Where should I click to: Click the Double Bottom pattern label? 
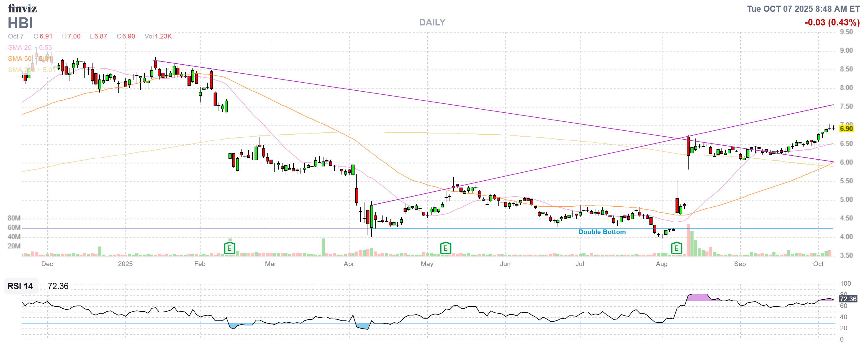point(602,232)
